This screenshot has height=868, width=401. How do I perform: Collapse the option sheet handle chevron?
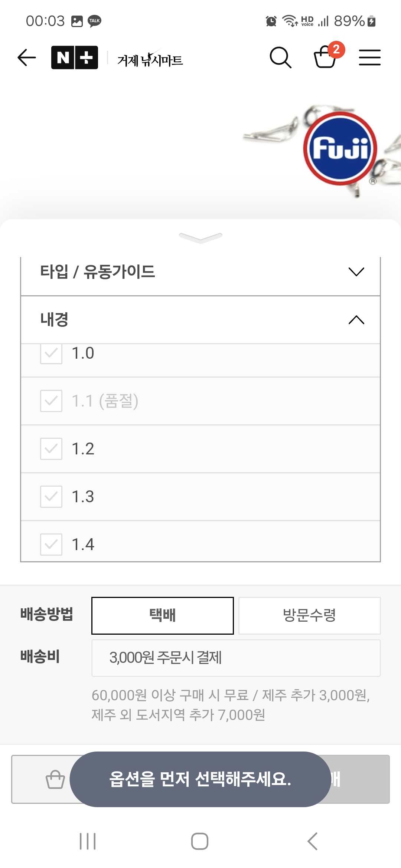(200, 237)
